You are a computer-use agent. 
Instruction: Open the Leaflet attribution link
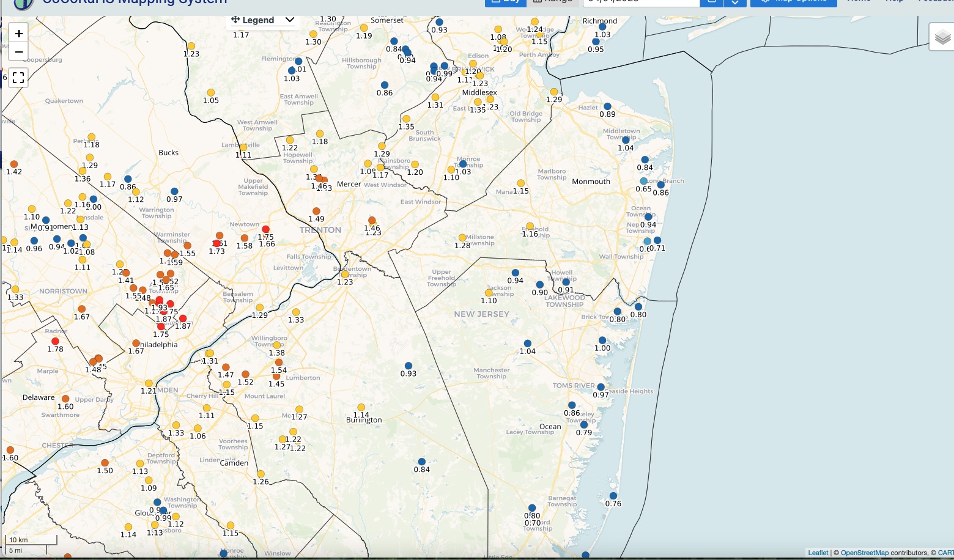point(818,553)
